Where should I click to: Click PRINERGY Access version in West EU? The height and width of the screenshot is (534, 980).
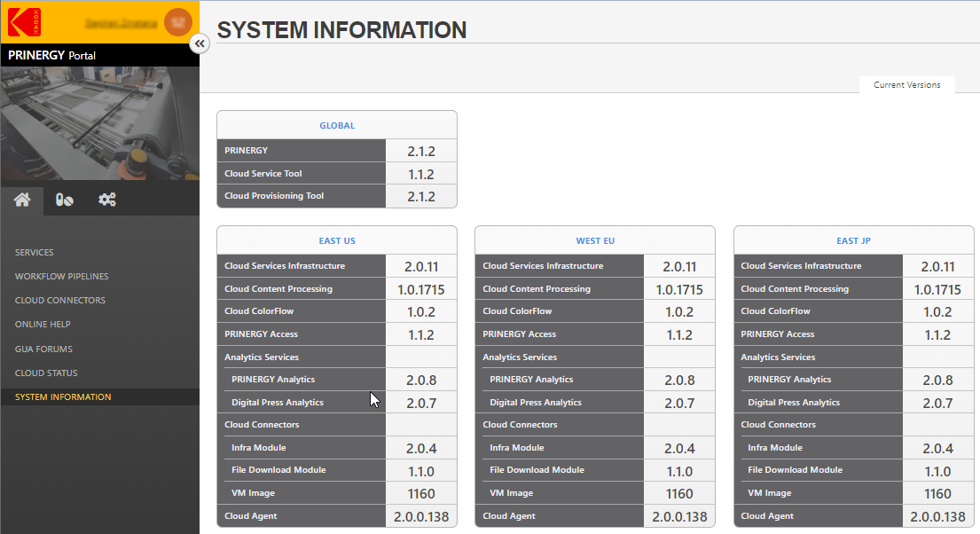pyautogui.click(x=679, y=335)
